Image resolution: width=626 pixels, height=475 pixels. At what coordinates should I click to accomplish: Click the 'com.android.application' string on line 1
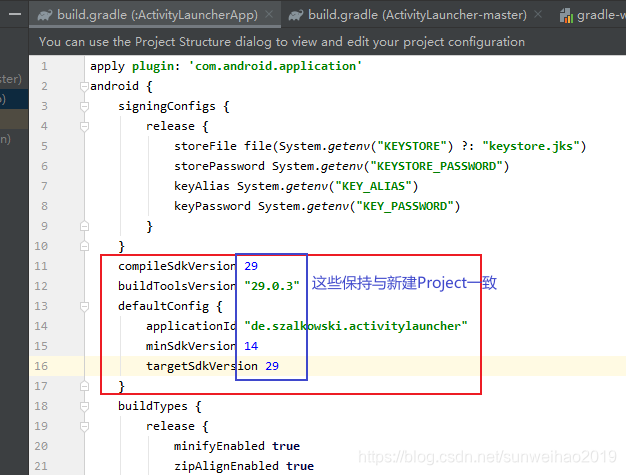(x=275, y=66)
